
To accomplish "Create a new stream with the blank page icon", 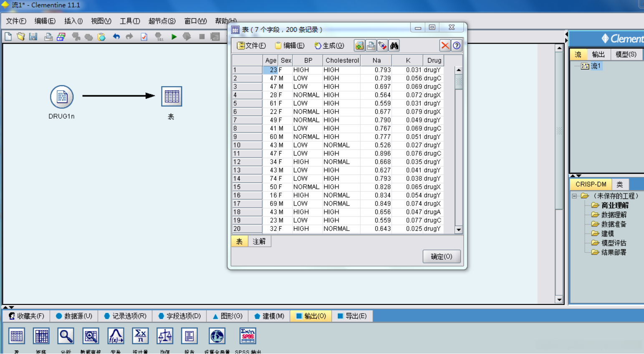I will coord(8,37).
